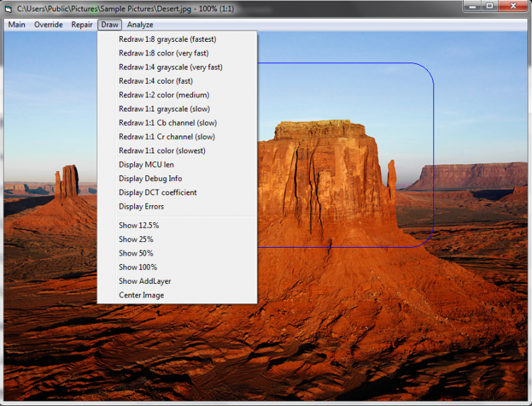
Task: Open the Override menu
Action: pos(48,25)
